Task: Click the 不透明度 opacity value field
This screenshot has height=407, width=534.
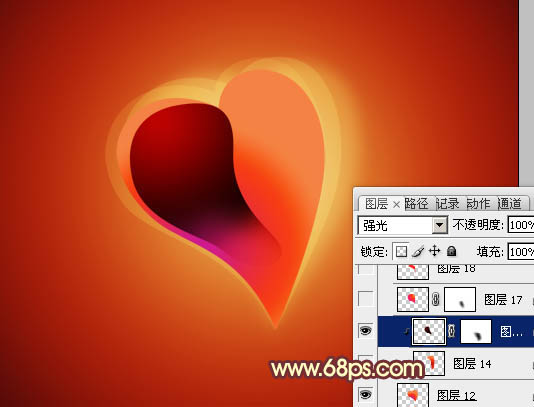Action: coord(521,225)
